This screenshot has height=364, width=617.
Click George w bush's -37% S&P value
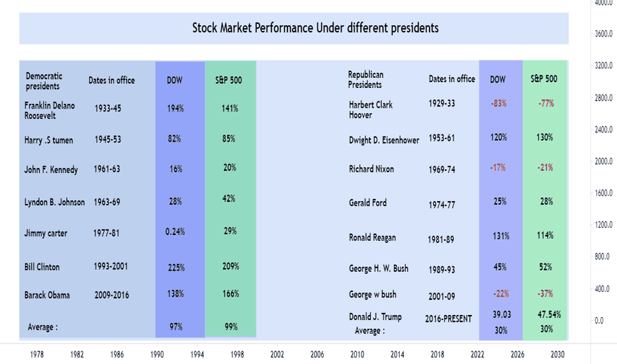click(546, 294)
